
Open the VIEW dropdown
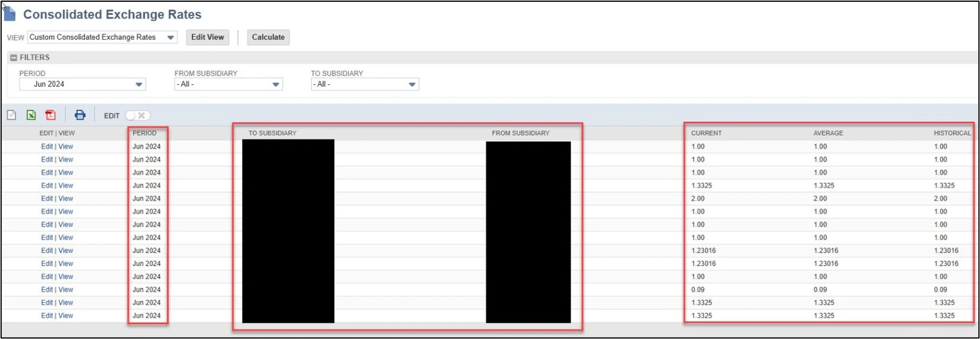pos(171,37)
